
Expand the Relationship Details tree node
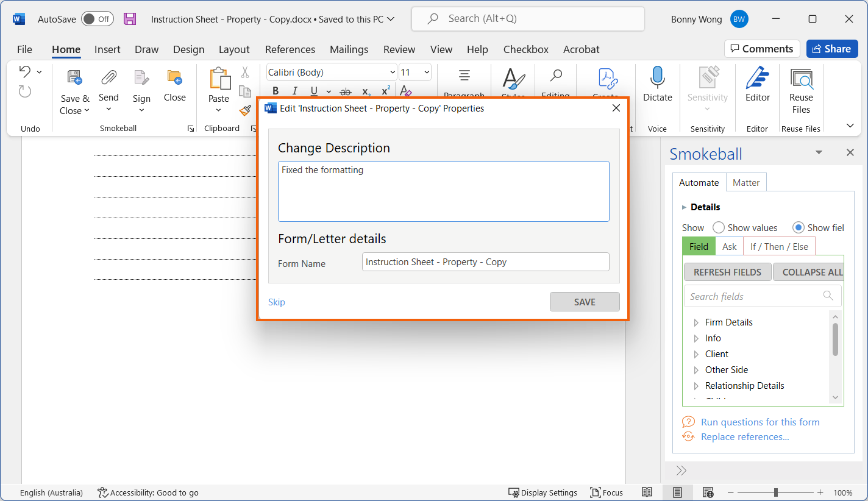(x=696, y=385)
